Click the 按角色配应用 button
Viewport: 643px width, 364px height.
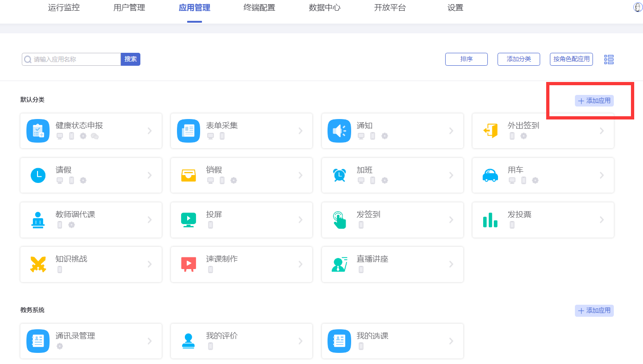(572, 59)
